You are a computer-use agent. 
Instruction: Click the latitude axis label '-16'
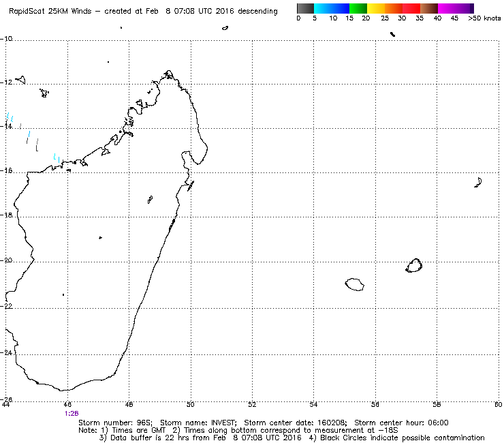pos(6,170)
